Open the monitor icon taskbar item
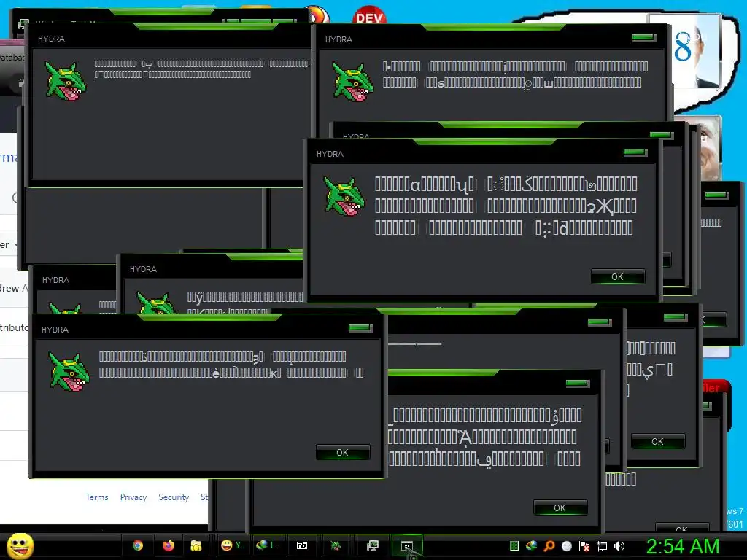The height and width of the screenshot is (560, 747). point(372,545)
